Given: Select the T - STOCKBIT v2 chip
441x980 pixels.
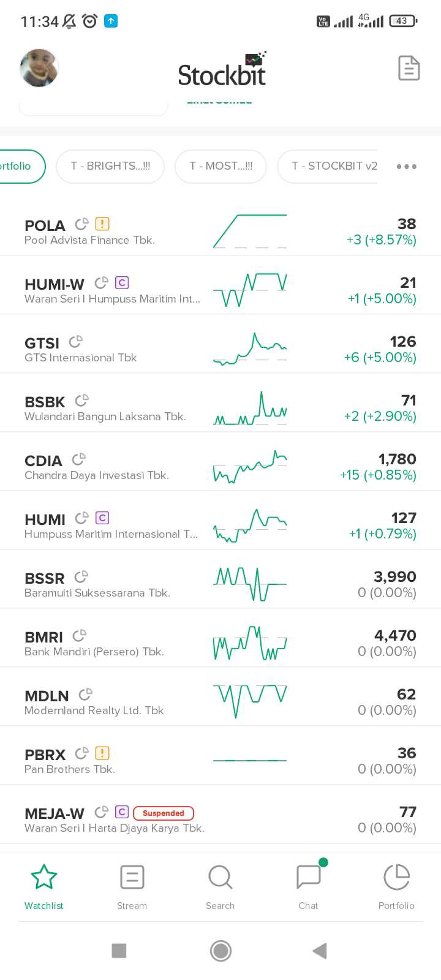Looking at the screenshot, I should (334, 167).
